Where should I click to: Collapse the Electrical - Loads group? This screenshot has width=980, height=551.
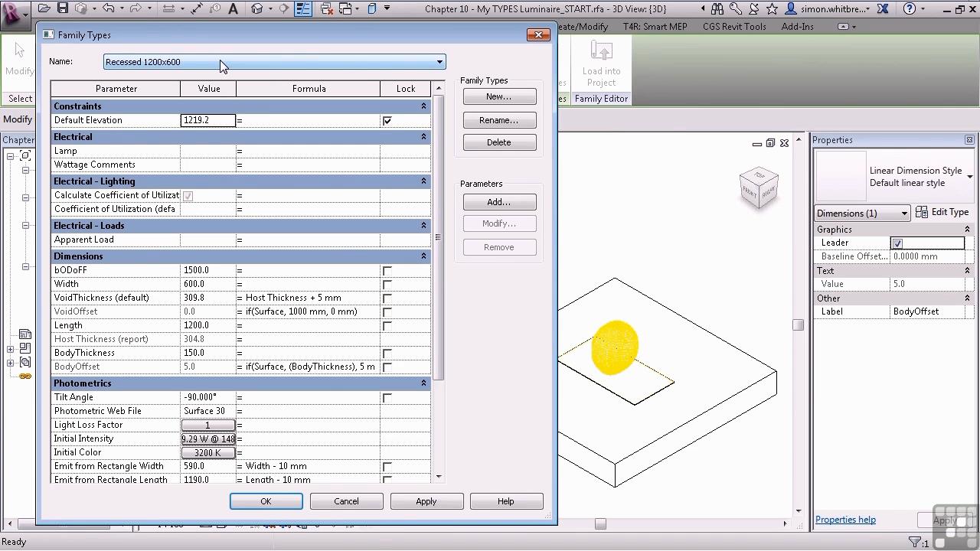[423, 226]
